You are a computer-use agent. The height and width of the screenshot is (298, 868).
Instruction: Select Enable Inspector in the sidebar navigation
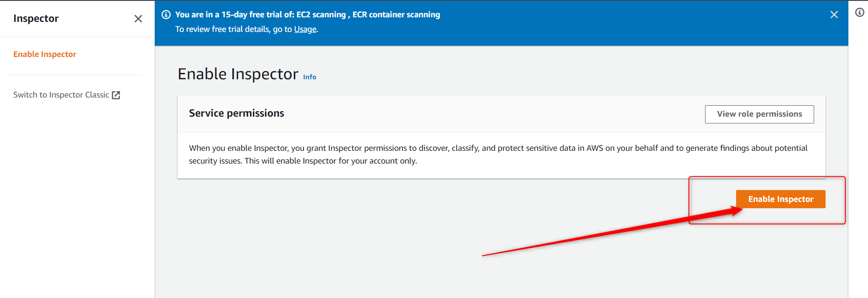click(45, 54)
